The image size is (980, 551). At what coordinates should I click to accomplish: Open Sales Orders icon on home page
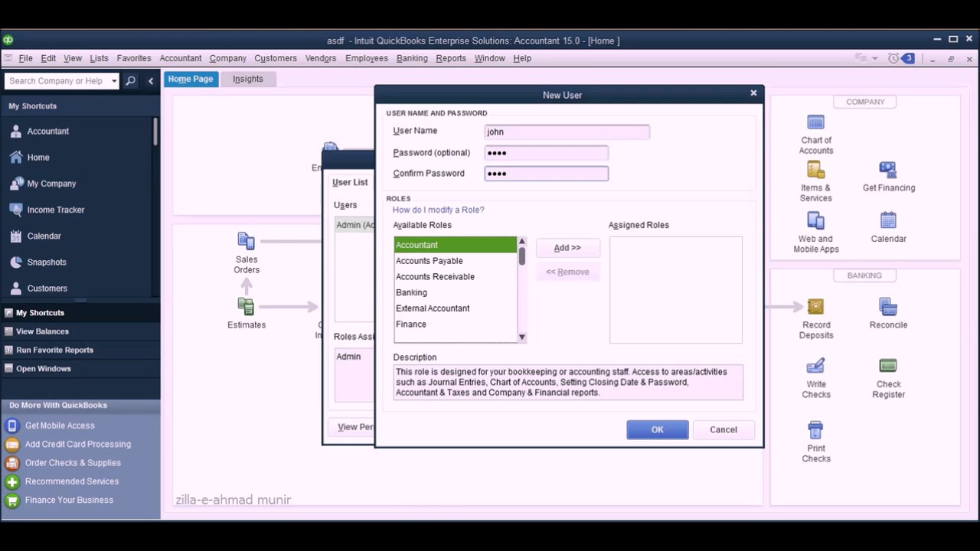click(x=246, y=241)
